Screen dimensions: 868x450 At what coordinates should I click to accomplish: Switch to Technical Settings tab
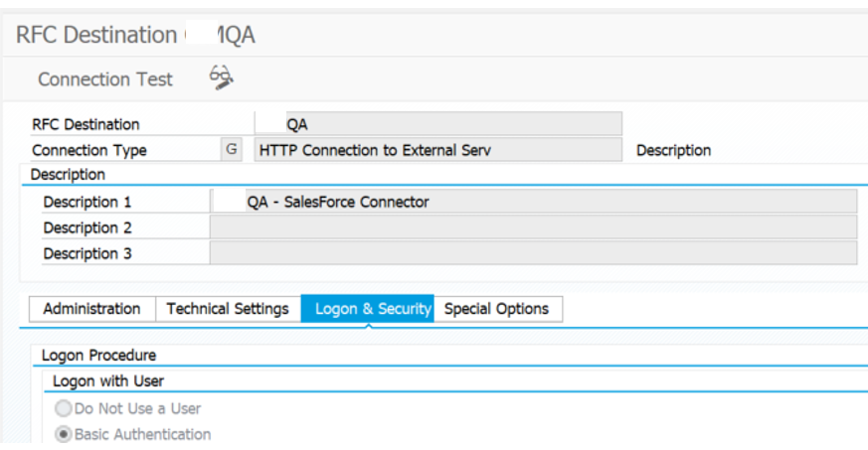(x=228, y=309)
